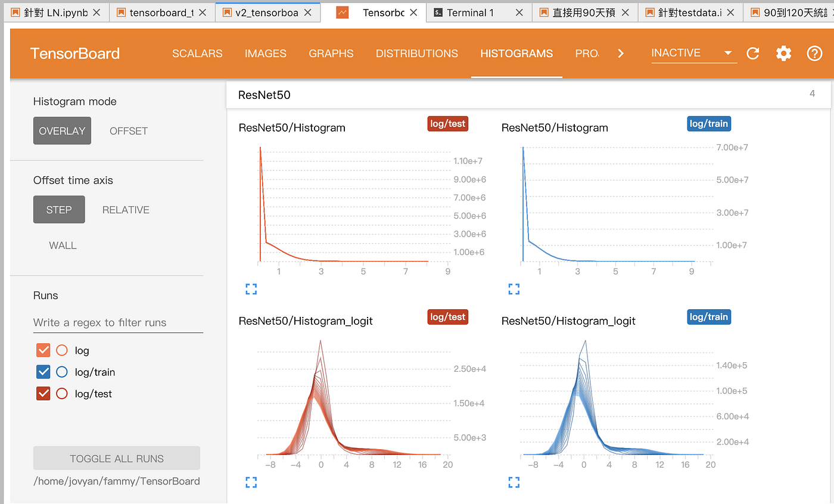The width and height of the screenshot is (834, 504).
Task: Expand the log/train Histogram chart to fullscreen
Action: [514, 289]
